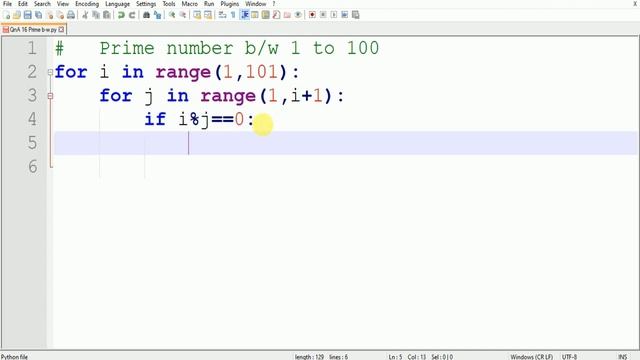Toggle file monitoring eye icon
This screenshot has width=640, height=360.
[298, 15]
